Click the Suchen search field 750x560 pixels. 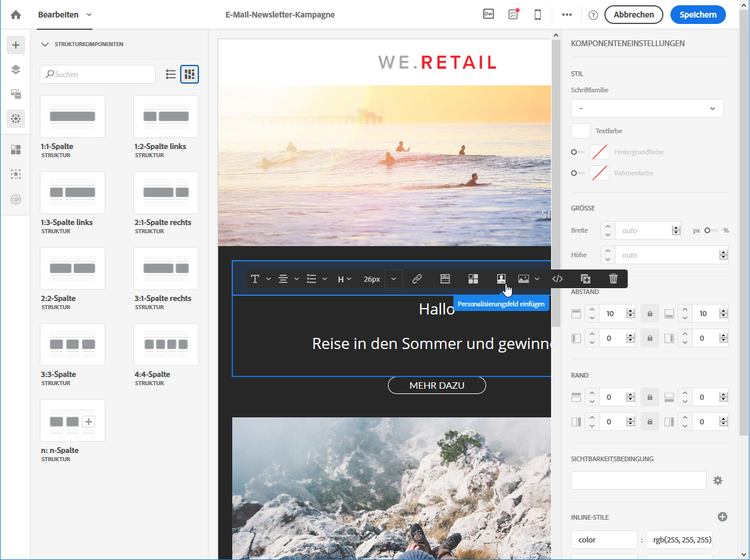tap(98, 74)
